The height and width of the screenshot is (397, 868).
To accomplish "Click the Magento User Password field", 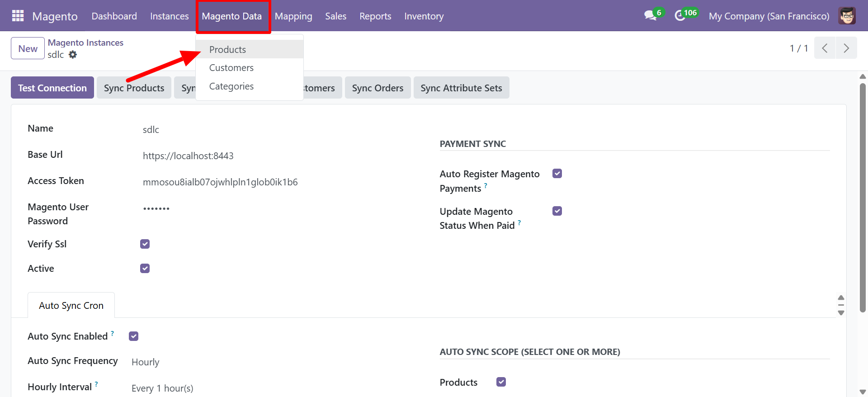I will (156, 208).
